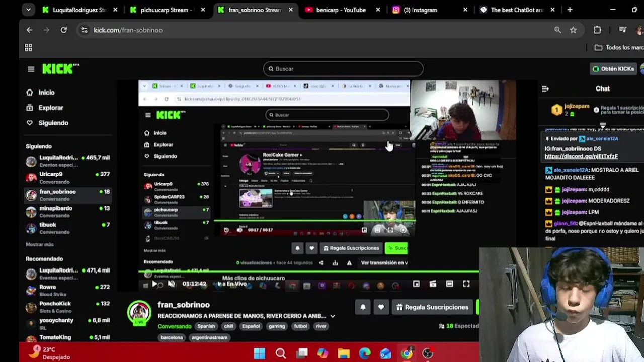644x362 pixels.
Task: Collapse the chat panel arrow icon
Action: 545,89
